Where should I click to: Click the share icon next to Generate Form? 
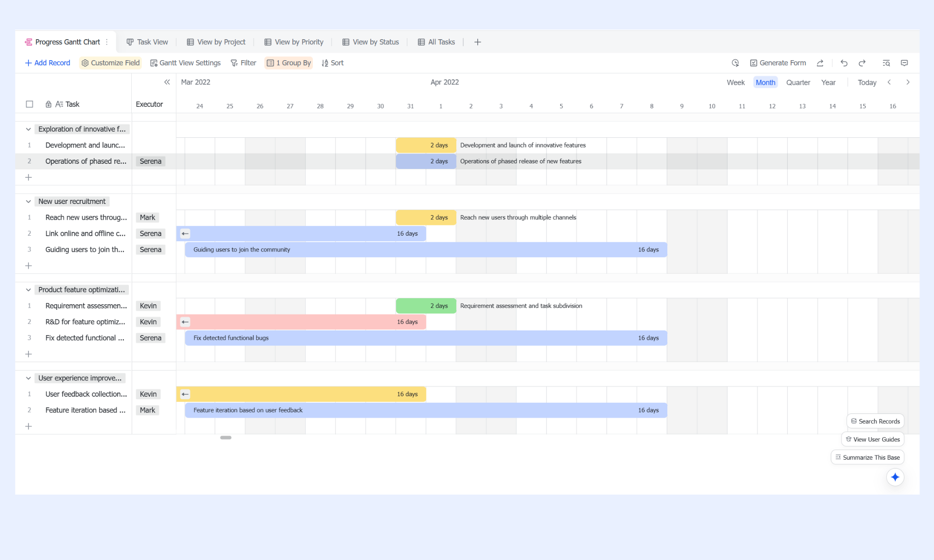click(x=820, y=63)
